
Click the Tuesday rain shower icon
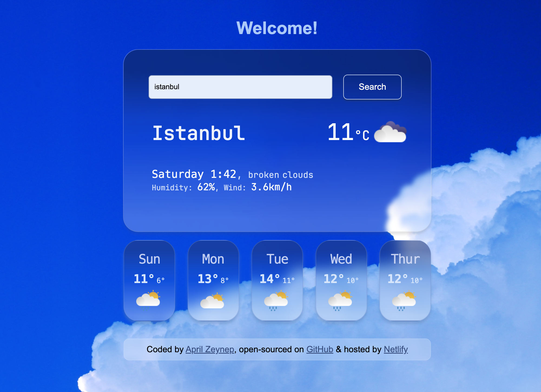pos(277,300)
